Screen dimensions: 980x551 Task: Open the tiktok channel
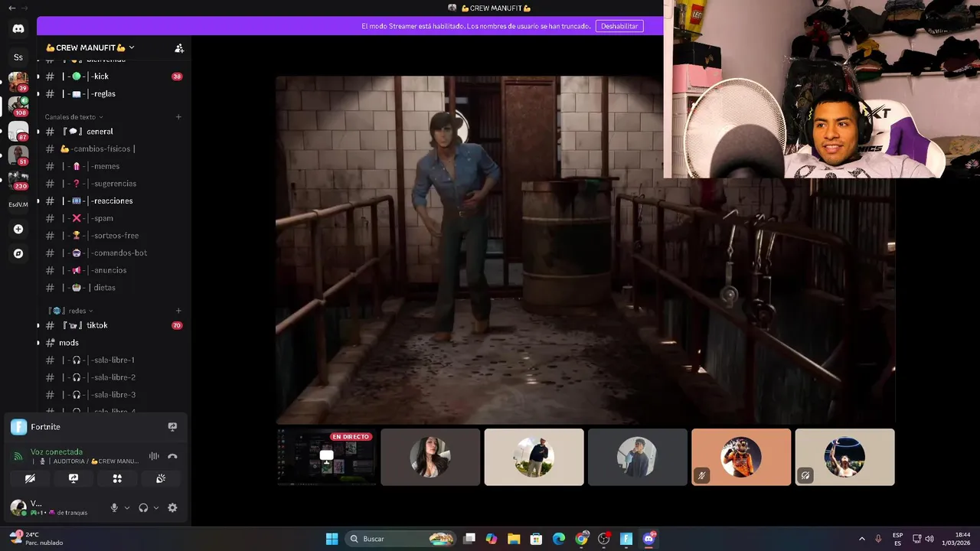pyautogui.click(x=113, y=325)
